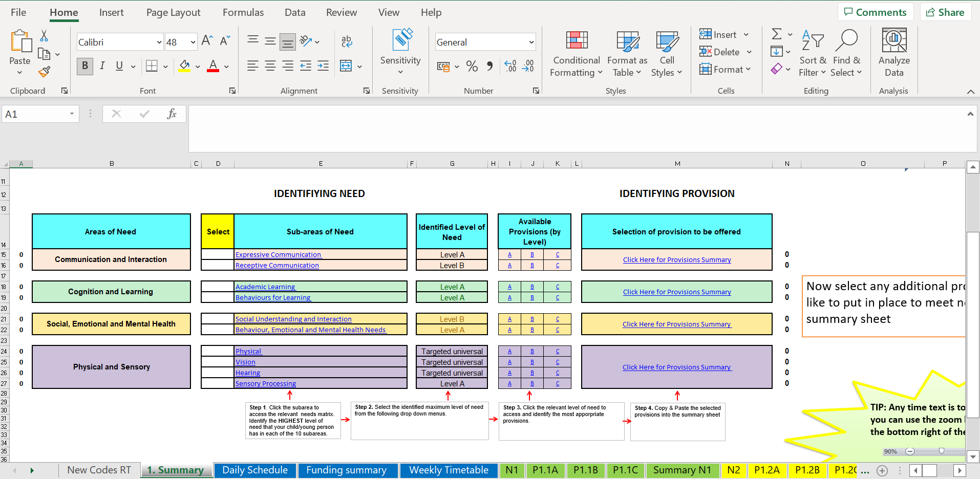Screen dimensions: 980x479
Task: Click the AutoSum sigma icon
Action: pos(777,34)
